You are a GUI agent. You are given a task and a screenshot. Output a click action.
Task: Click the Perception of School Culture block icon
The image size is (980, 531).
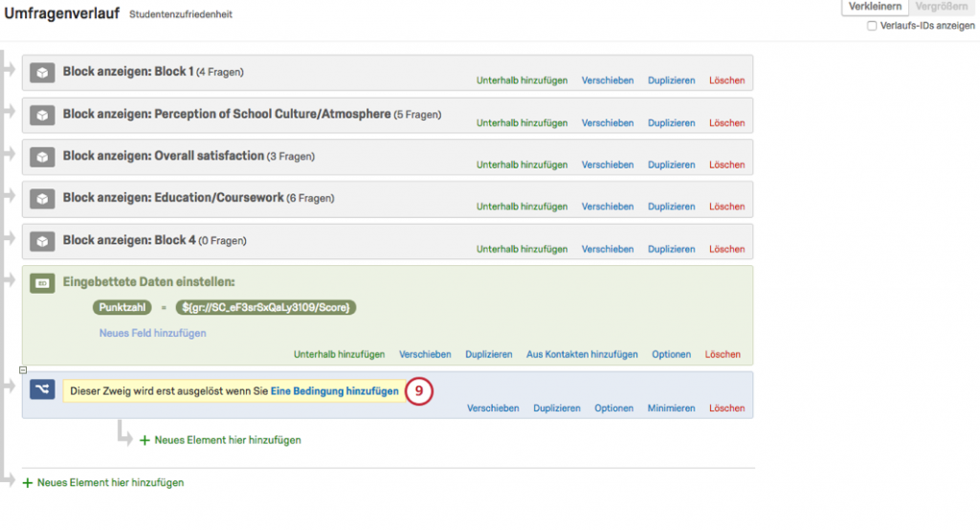click(42, 115)
